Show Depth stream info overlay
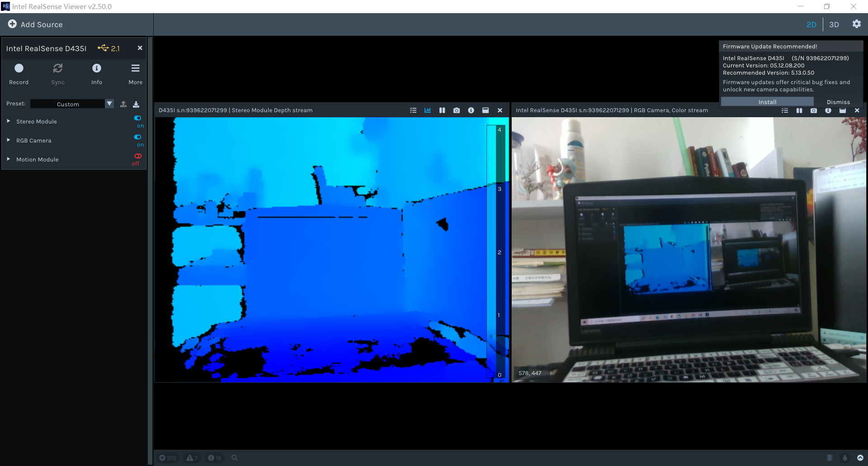The image size is (868, 466). pyautogui.click(x=471, y=110)
